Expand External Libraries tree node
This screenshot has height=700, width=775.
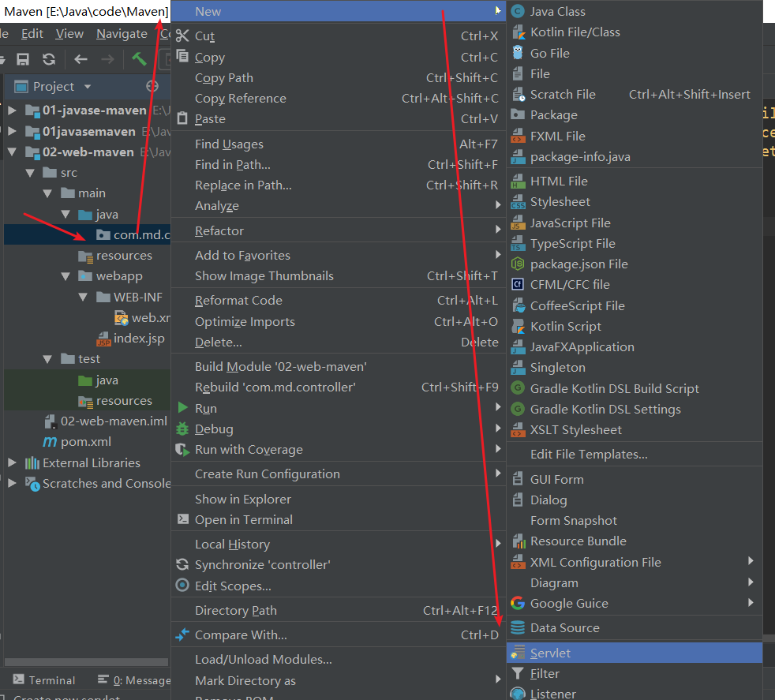click(x=12, y=463)
